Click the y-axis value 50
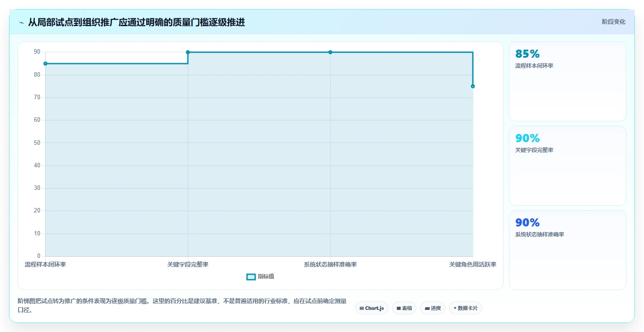 (37, 143)
